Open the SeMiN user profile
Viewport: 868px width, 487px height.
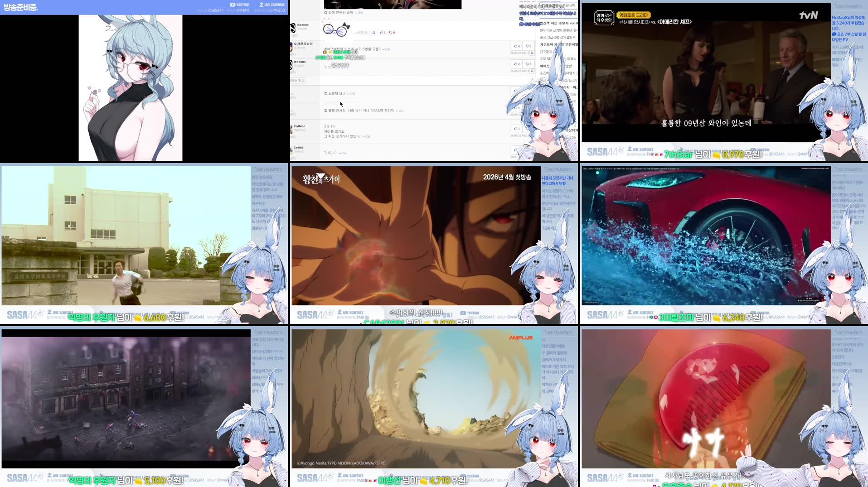coord(298,148)
